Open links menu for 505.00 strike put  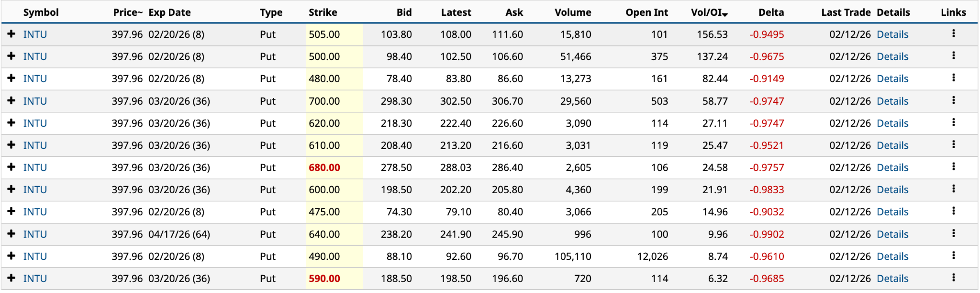953,34
